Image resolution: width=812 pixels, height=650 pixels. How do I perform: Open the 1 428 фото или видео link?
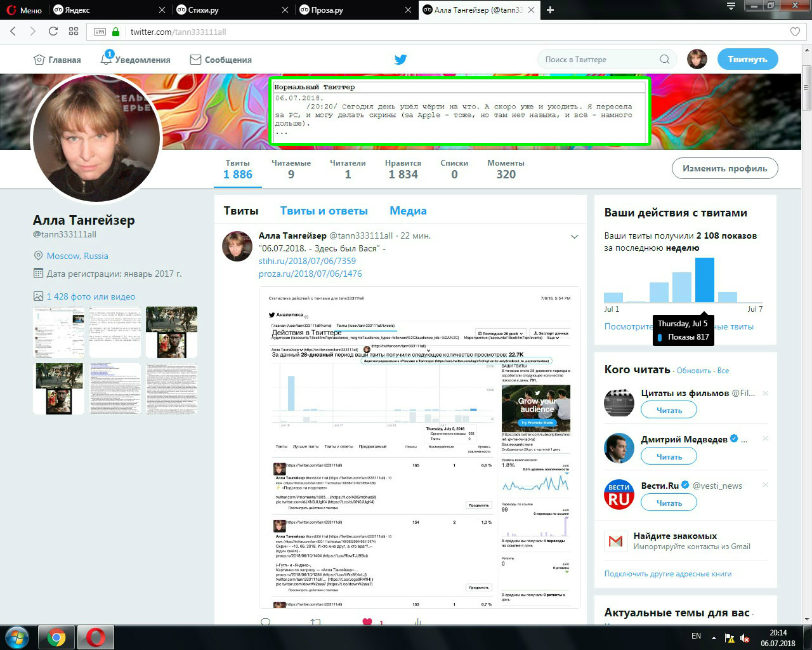[91, 296]
